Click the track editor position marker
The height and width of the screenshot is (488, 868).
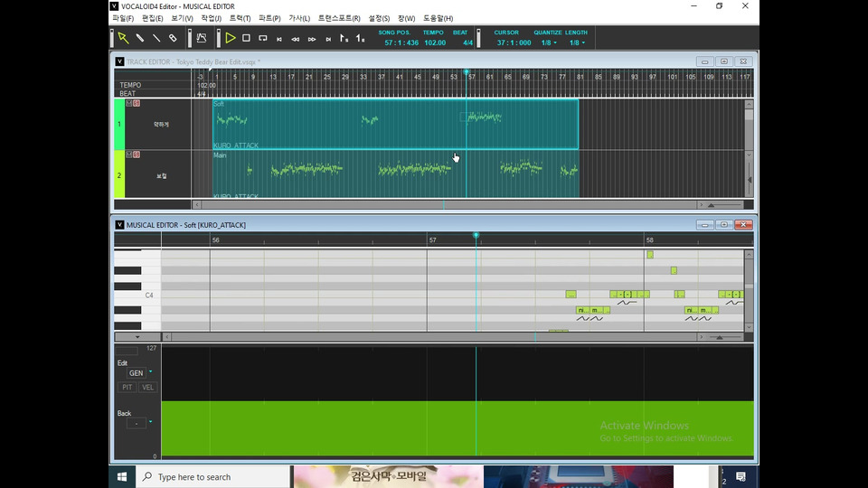(x=467, y=72)
